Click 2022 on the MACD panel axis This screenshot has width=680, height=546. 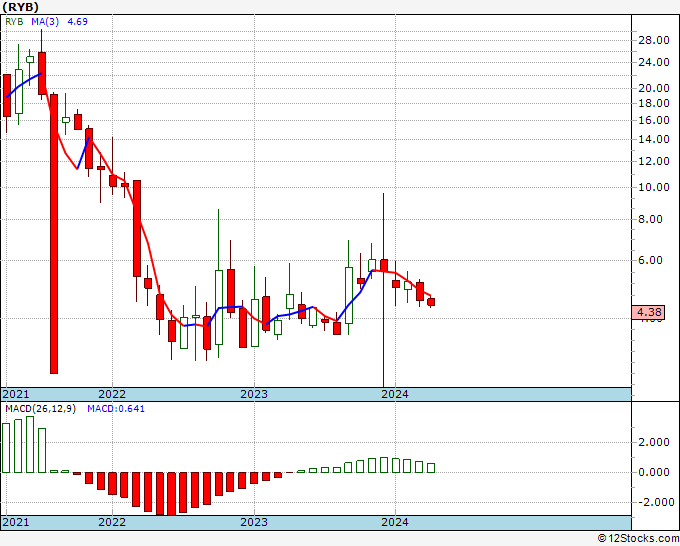pyautogui.click(x=112, y=522)
